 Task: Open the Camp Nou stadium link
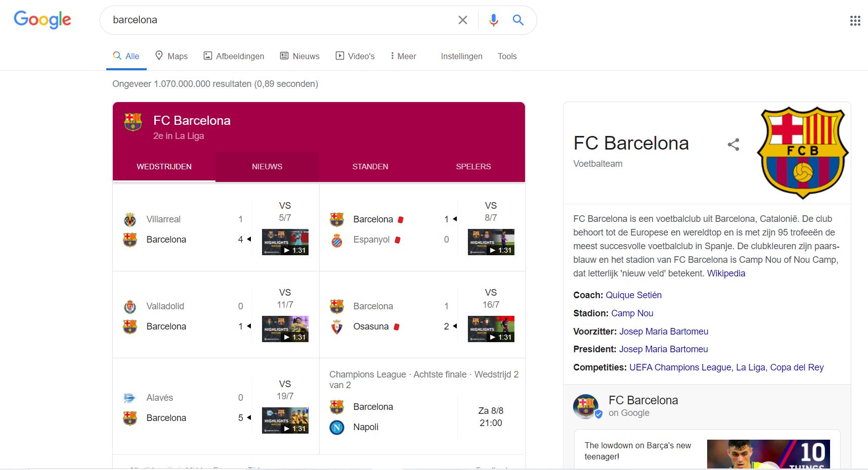632,313
